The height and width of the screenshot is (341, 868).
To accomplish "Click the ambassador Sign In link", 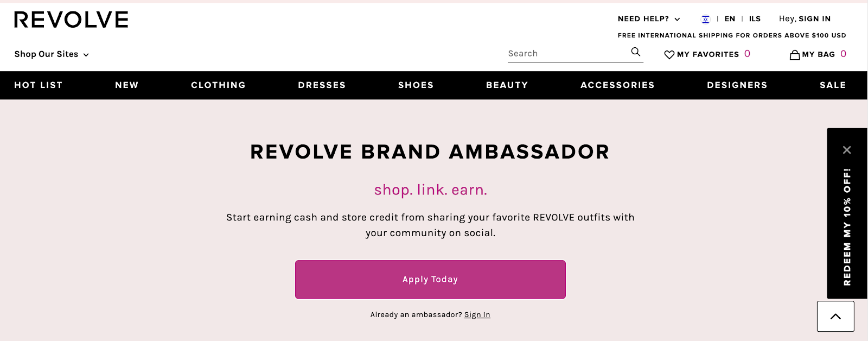I will tap(477, 315).
